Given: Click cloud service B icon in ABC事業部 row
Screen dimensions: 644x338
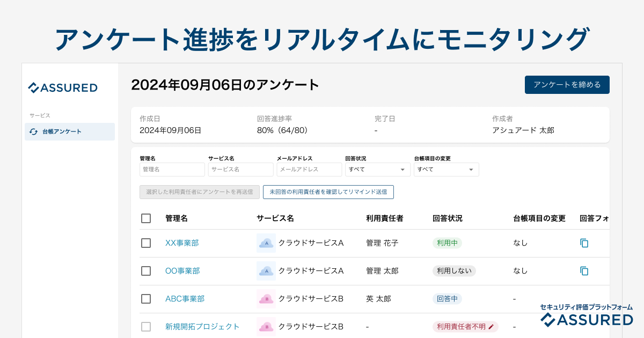Looking at the screenshot, I should 266,299.
